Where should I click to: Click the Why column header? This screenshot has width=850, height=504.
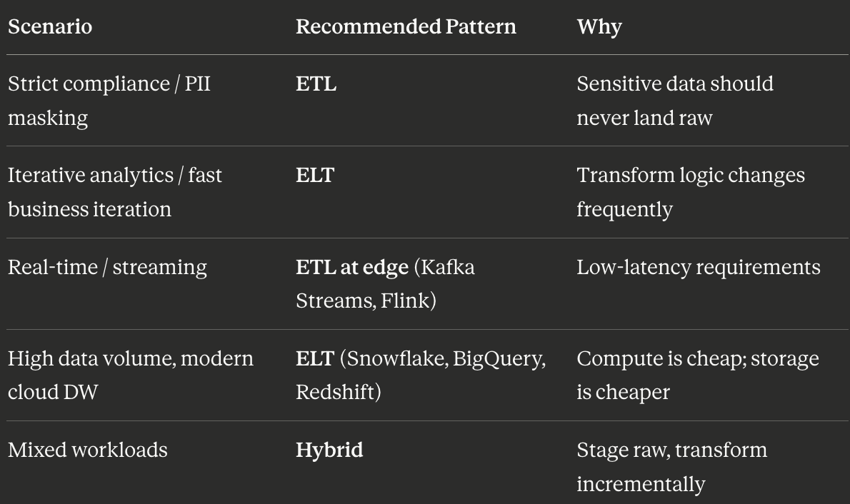[x=599, y=27]
